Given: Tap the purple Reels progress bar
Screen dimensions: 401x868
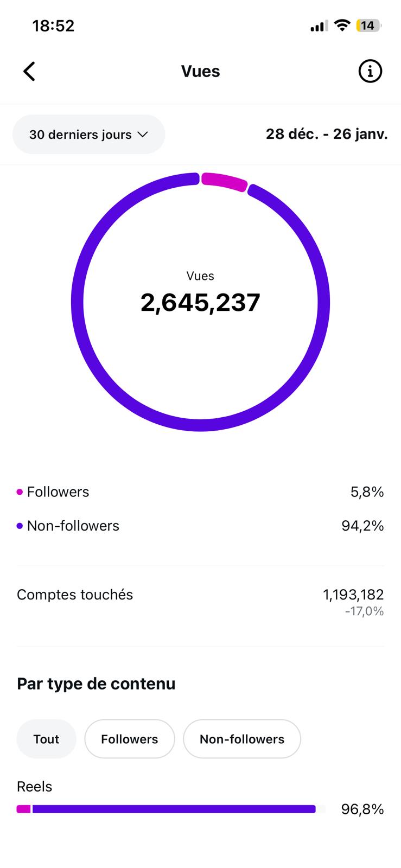Looking at the screenshot, I should pos(174,809).
